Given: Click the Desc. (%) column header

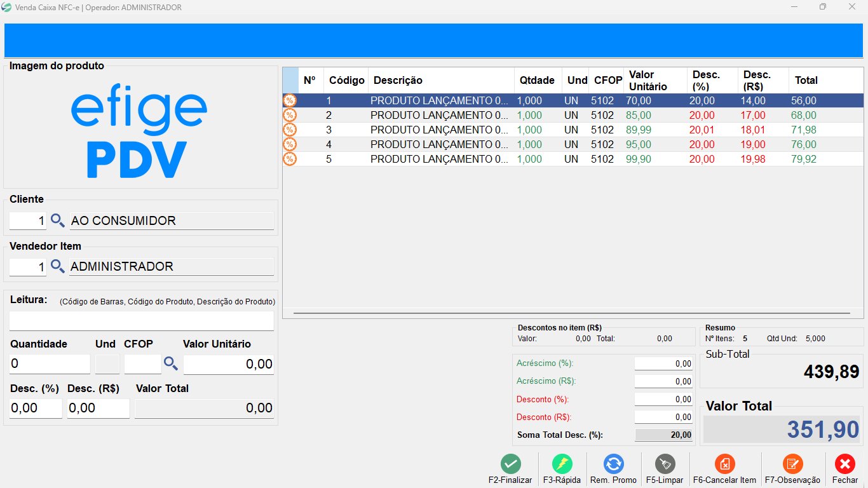Looking at the screenshot, I should coord(712,80).
